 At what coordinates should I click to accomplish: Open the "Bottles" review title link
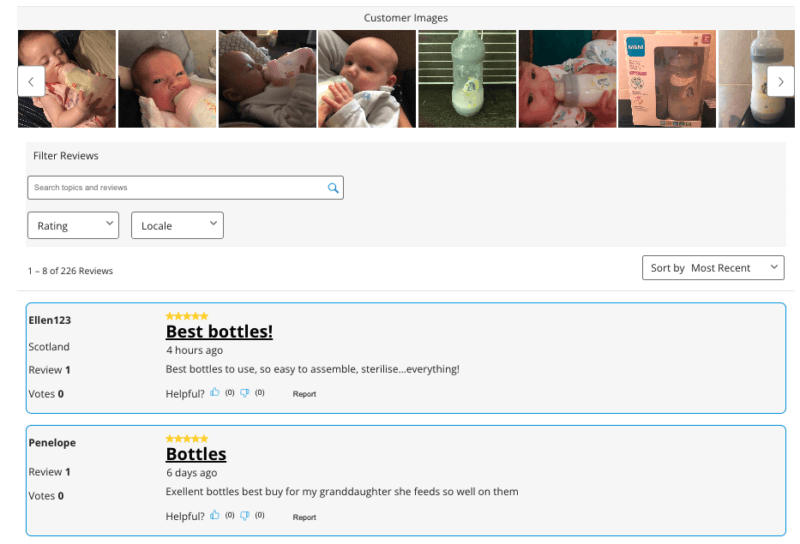[196, 454]
